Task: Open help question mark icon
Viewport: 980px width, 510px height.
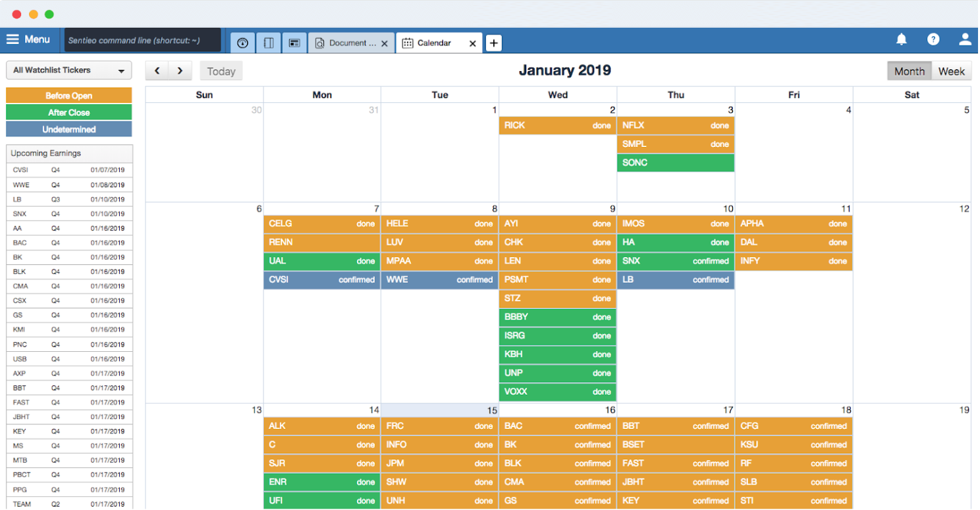Action: tap(933, 40)
